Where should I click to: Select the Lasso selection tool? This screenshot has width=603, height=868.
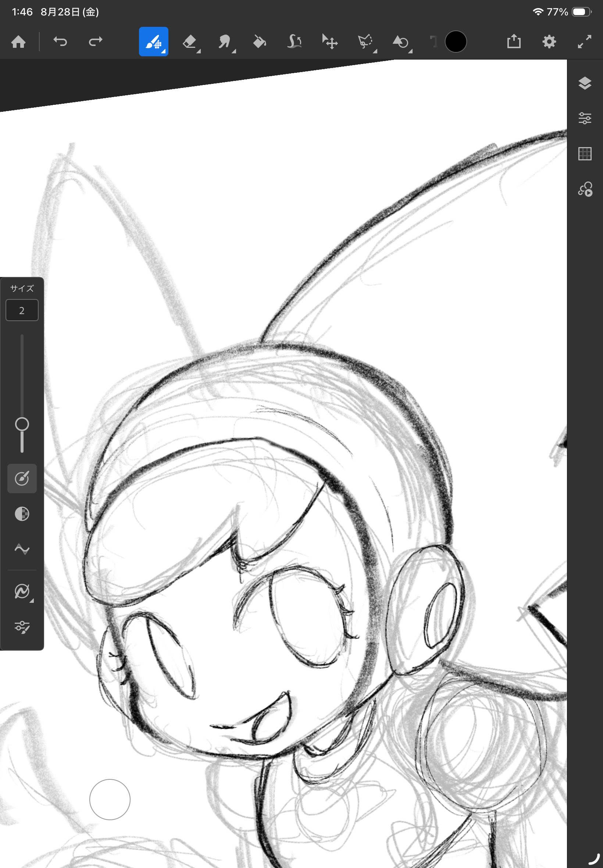pos(365,42)
